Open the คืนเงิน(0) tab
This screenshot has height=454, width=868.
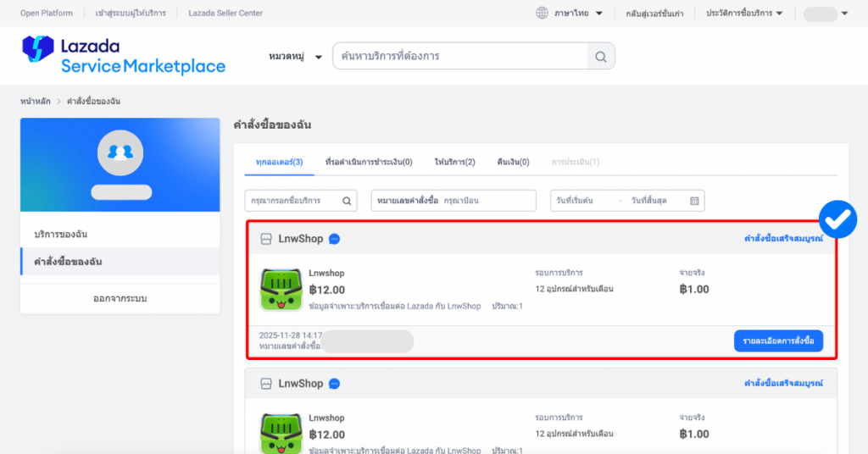click(x=512, y=162)
